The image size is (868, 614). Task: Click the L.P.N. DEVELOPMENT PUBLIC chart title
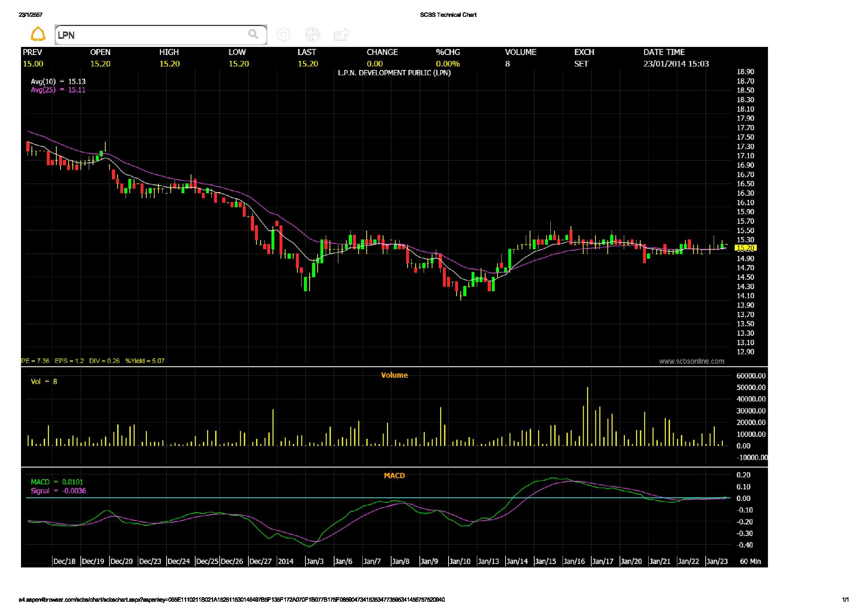pos(394,73)
